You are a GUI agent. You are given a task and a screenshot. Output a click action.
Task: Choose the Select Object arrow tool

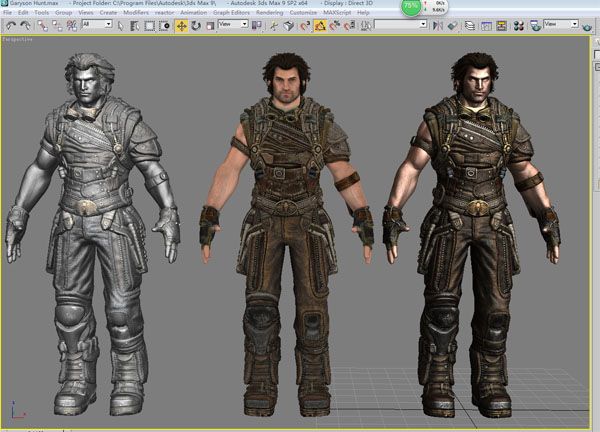pyautogui.click(x=121, y=24)
